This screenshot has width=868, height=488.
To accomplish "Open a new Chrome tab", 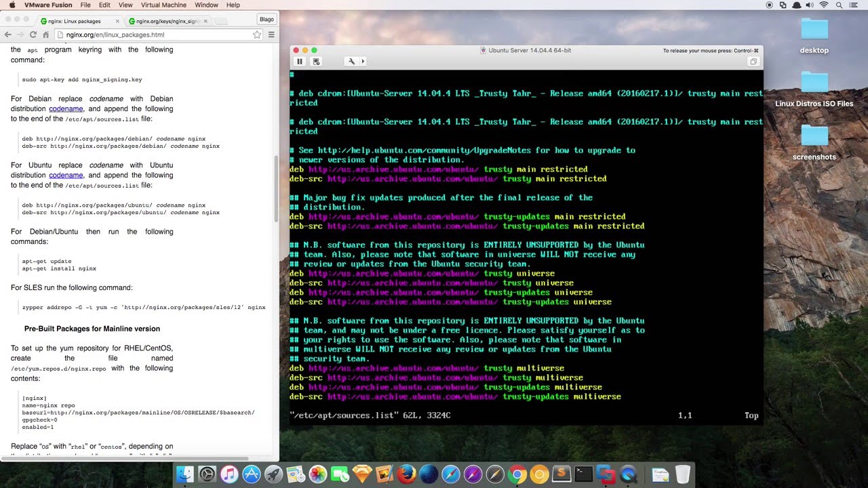I will (222, 21).
